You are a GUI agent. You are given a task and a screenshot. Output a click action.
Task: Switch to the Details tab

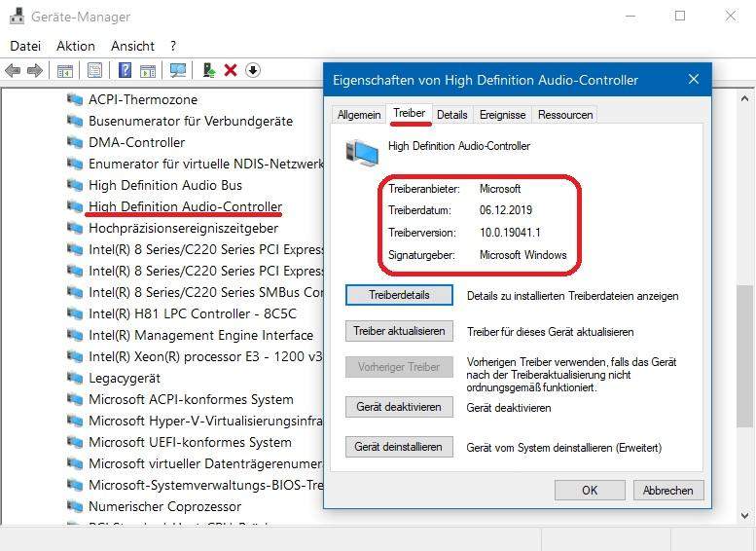point(452,115)
